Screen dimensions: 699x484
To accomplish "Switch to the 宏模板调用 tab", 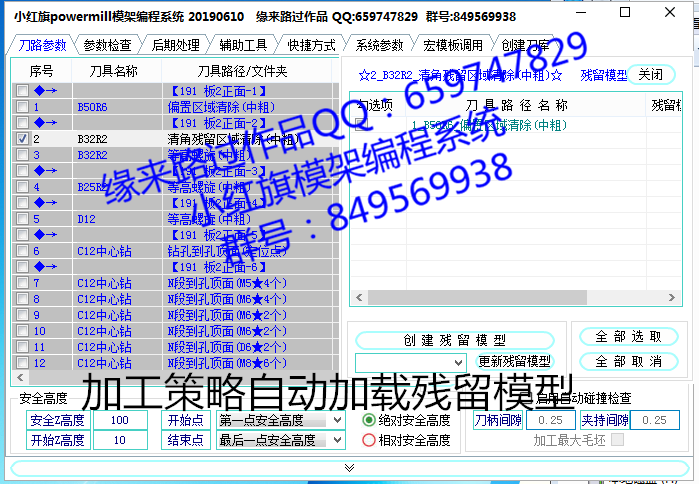I will point(453,45).
